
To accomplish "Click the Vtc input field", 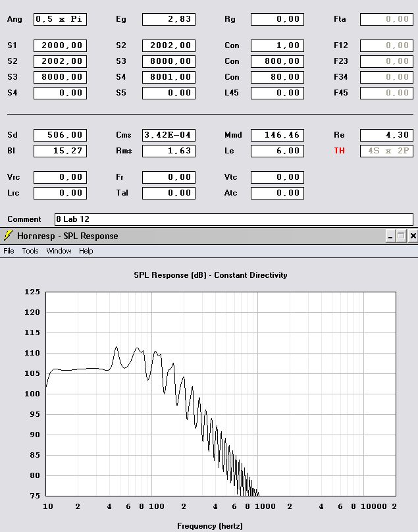I will (x=277, y=177).
